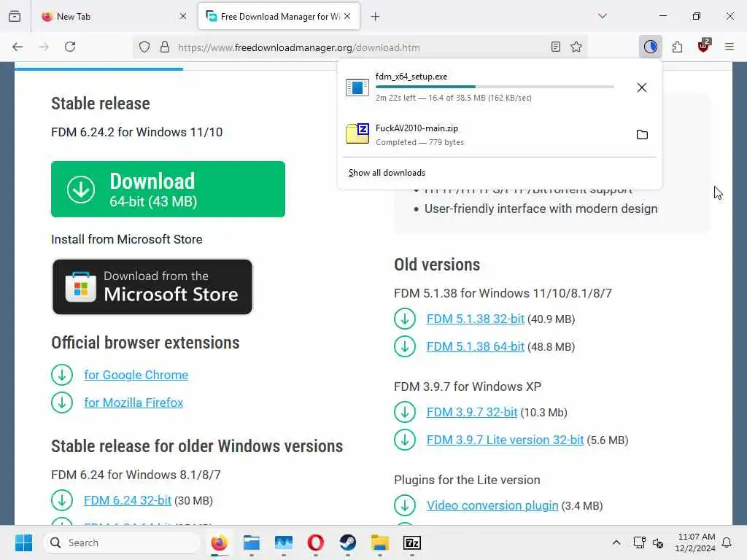Screen dimensions: 747x560
Task: Download FDM 5.1.38 32-bit
Action: [476, 319]
